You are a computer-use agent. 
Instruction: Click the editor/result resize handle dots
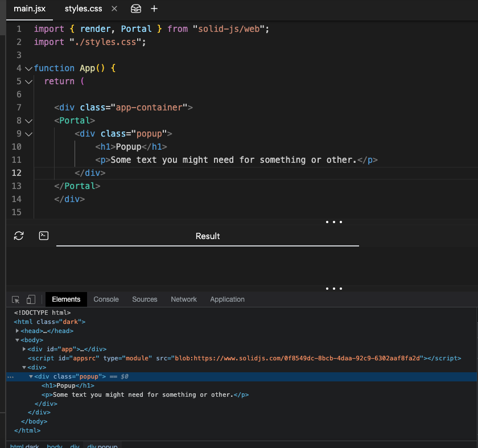(334, 222)
